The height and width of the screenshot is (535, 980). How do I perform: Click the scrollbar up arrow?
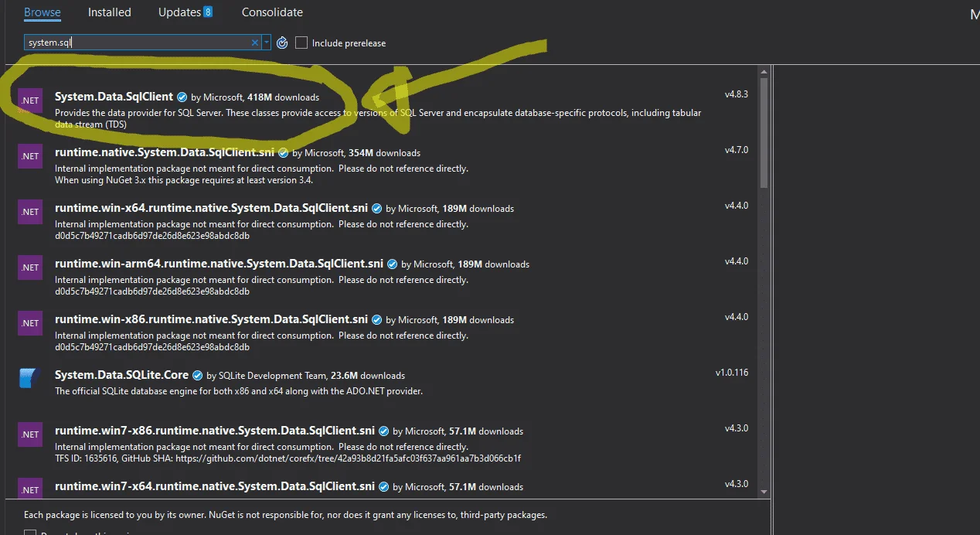click(x=764, y=71)
